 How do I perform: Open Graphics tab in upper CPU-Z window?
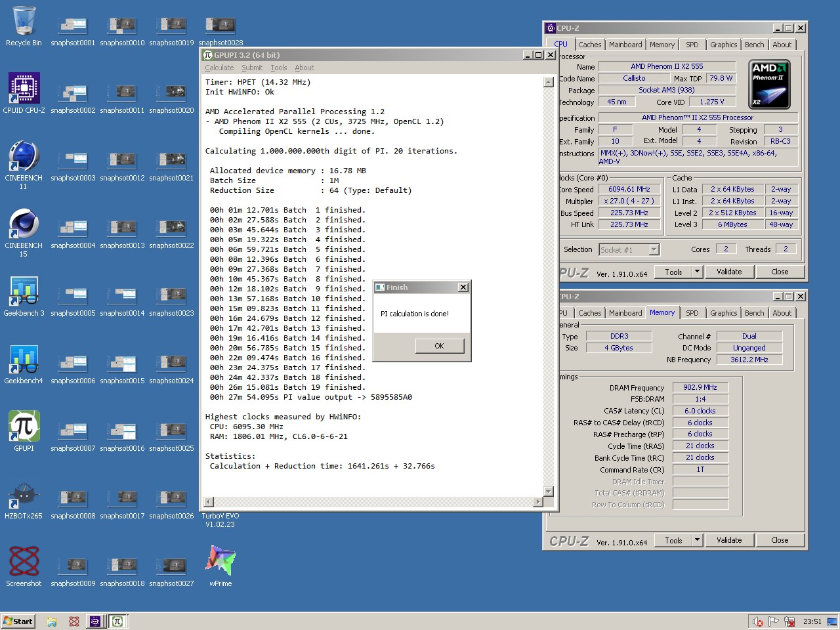click(x=723, y=45)
